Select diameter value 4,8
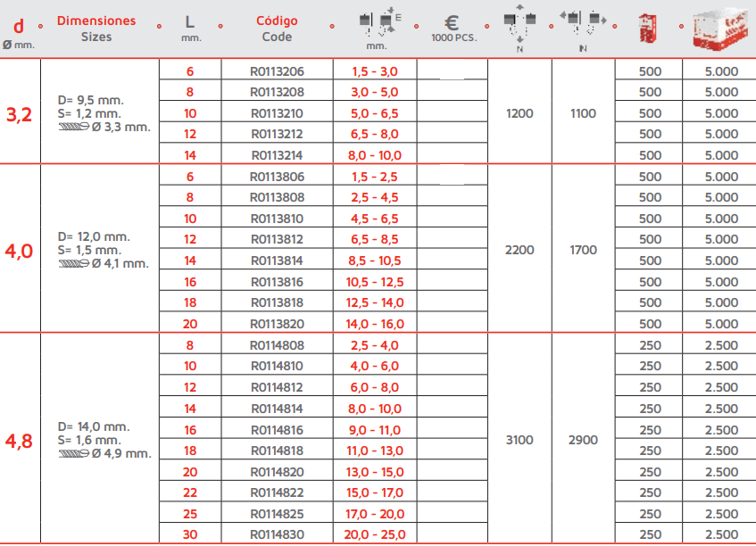This screenshot has height=546, width=756. (x=19, y=441)
